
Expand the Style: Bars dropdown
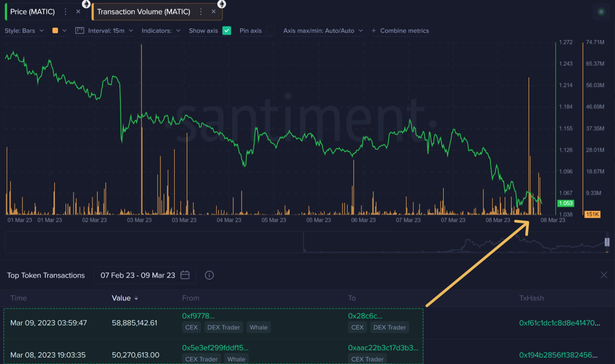(24, 30)
